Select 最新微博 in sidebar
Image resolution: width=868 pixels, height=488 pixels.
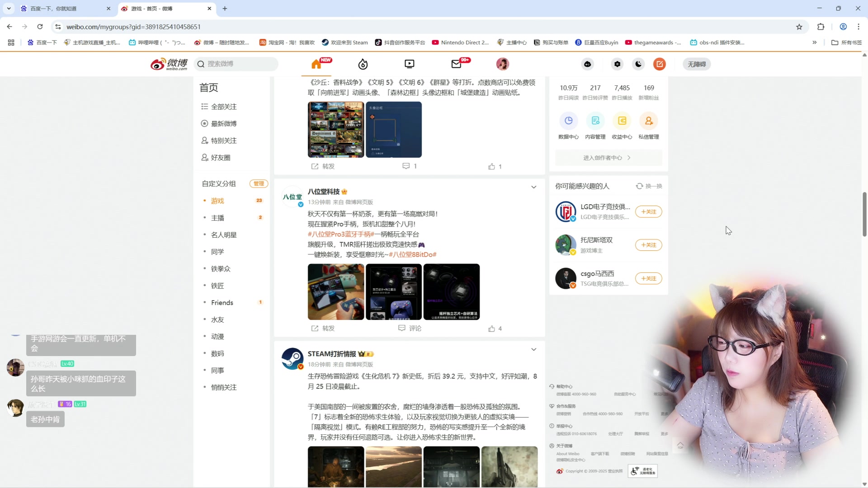point(224,124)
